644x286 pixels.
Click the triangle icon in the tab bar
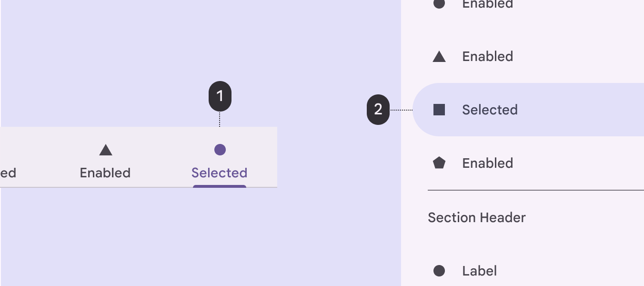click(x=105, y=151)
